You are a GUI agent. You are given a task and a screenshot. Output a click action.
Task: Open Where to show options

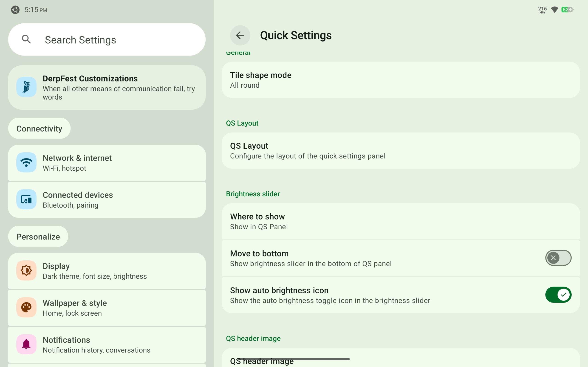(x=400, y=221)
